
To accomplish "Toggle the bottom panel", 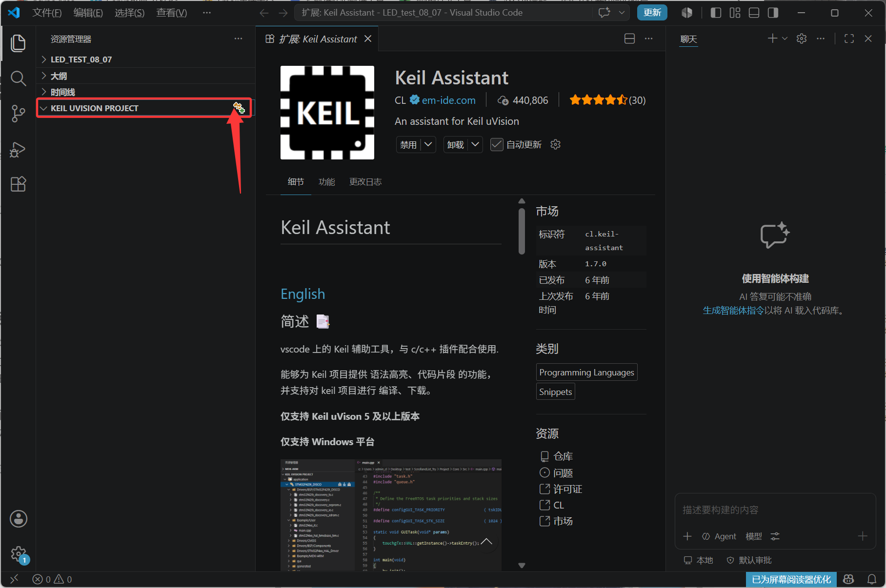I will point(754,13).
